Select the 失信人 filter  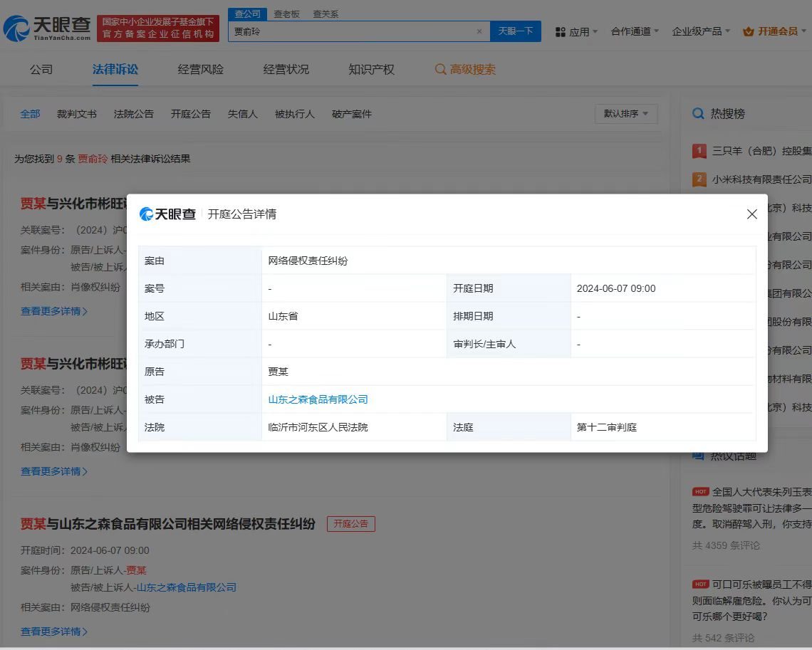click(x=242, y=113)
